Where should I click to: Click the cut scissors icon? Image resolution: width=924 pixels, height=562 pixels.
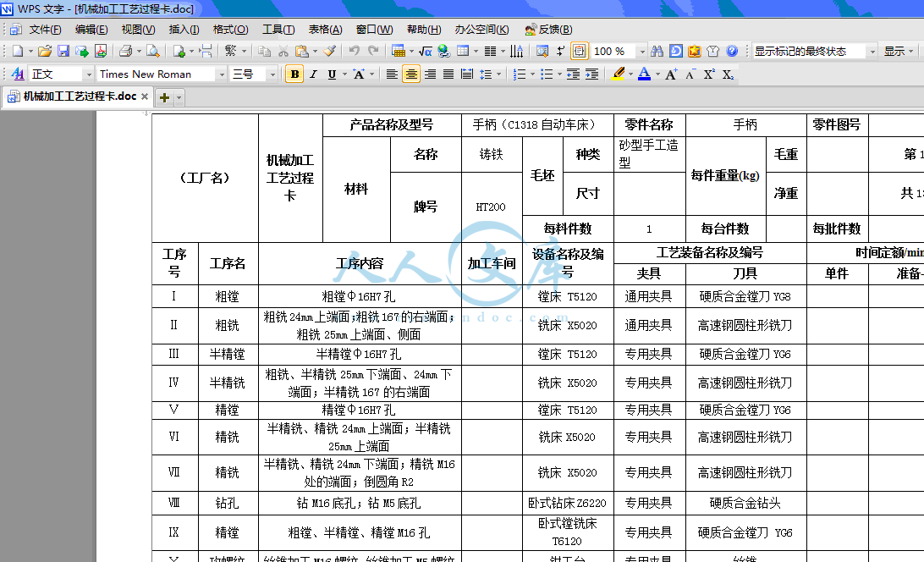[283, 52]
